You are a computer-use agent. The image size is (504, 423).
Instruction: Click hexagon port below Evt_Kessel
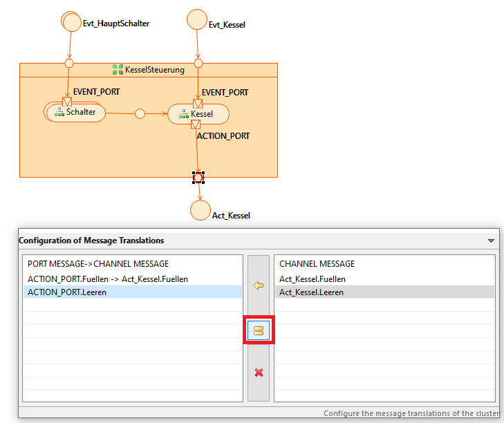198,63
